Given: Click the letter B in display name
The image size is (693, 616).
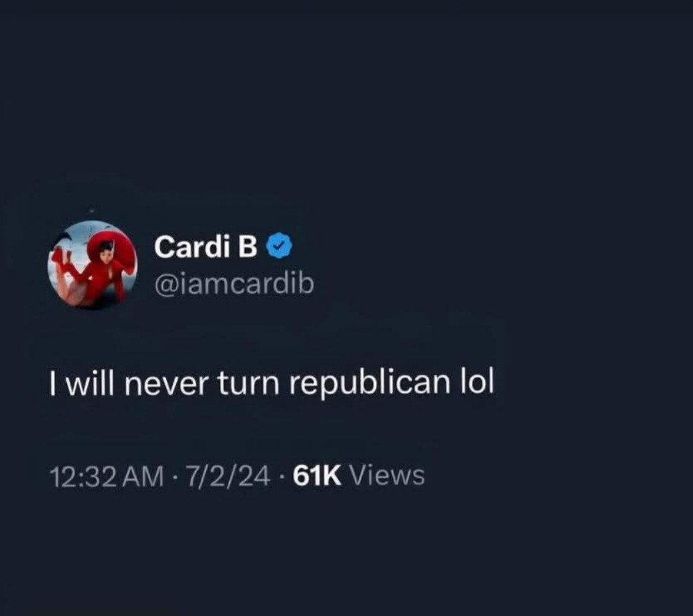Looking at the screenshot, I should click(248, 247).
